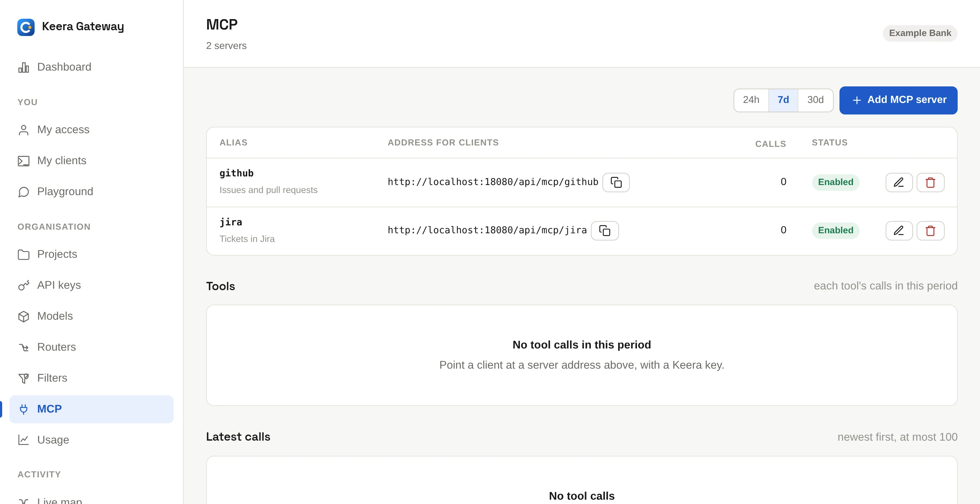Select the 24h time period

[751, 100]
